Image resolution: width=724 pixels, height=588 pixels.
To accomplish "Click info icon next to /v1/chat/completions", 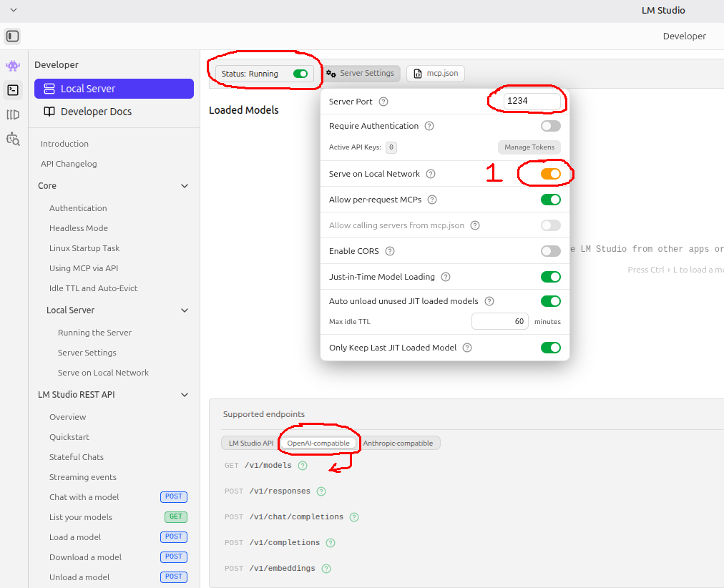I will pyautogui.click(x=354, y=517).
